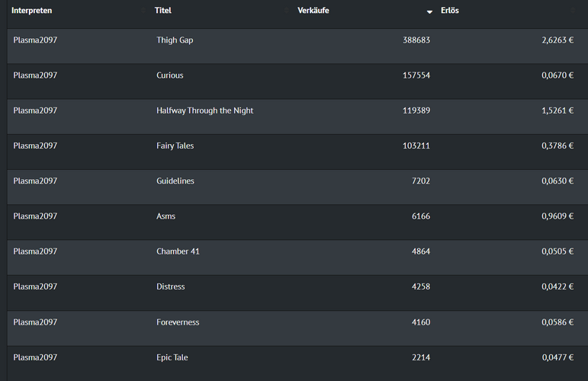Image resolution: width=588 pixels, height=381 pixels.
Task: Sort by the Titel column header
Action: pos(163,11)
